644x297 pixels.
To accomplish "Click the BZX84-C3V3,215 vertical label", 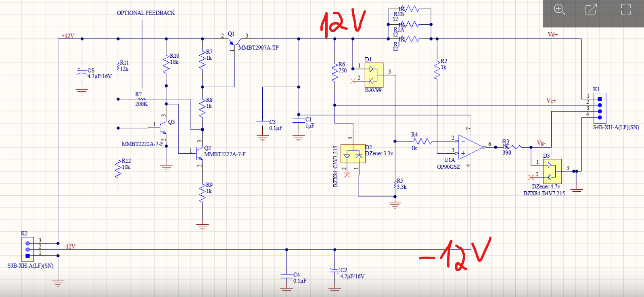I will 335,167.
